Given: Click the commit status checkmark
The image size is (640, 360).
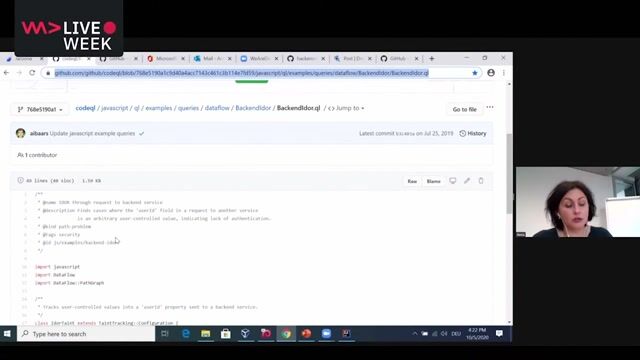Looking at the screenshot, I should [141, 133].
